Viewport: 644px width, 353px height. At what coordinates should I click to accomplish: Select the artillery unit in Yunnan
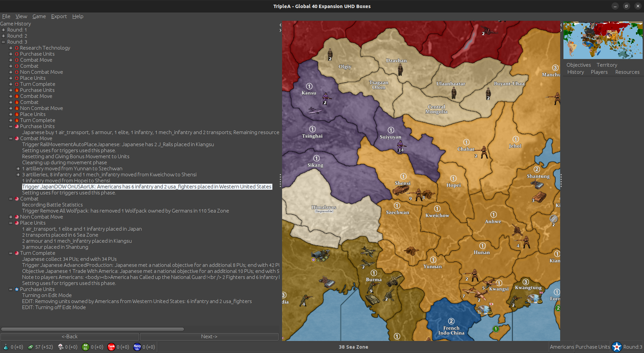coord(411,251)
